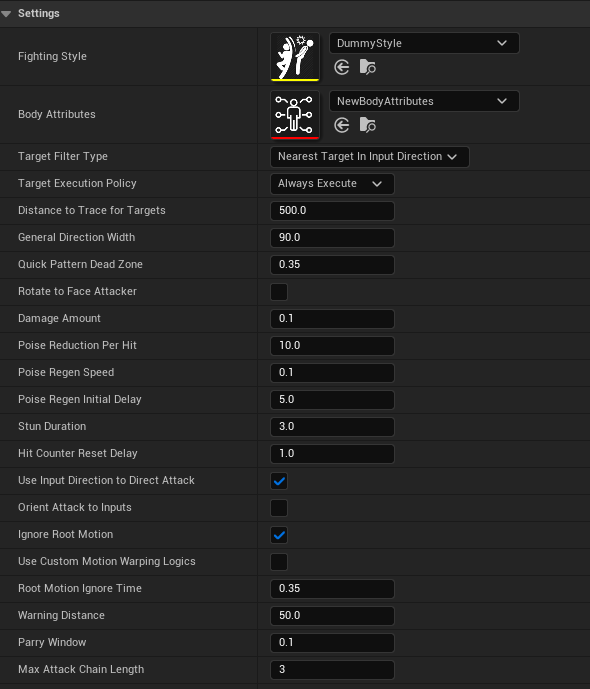The height and width of the screenshot is (689, 590).
Task: Click the Max Attack Chain Length field
Action: 332,670
